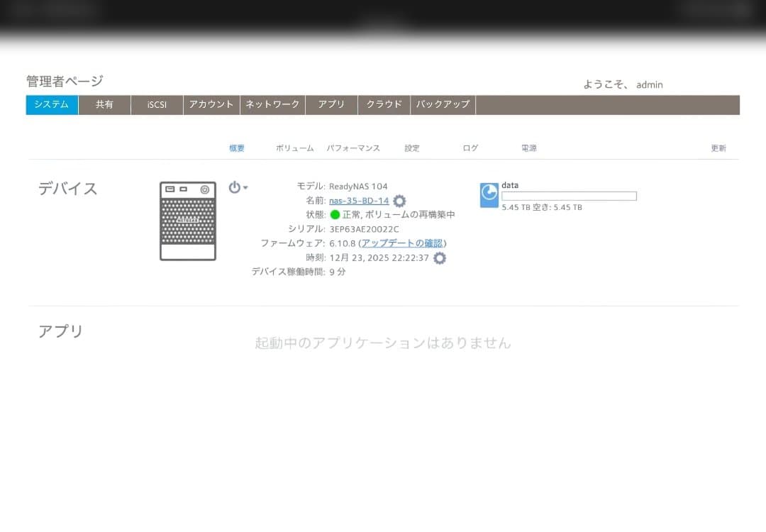Switch to the クラウド tab

point(384,104)
